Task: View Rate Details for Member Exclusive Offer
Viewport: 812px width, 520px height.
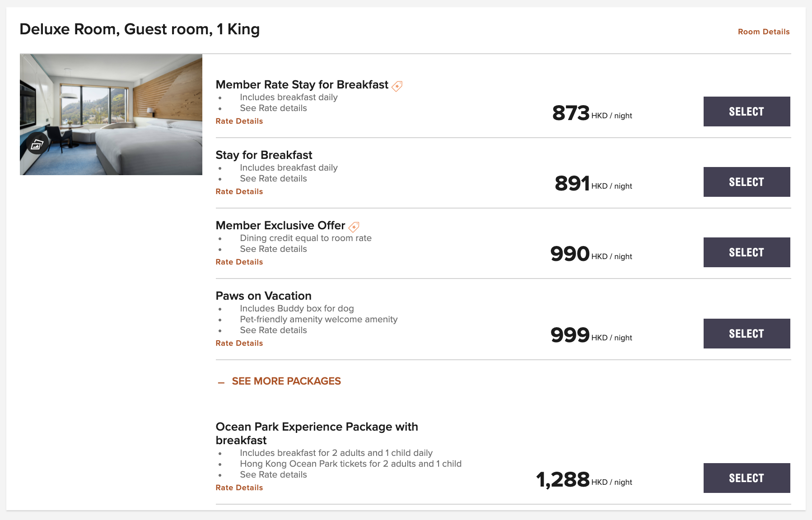Action: (x=239, y=262)
